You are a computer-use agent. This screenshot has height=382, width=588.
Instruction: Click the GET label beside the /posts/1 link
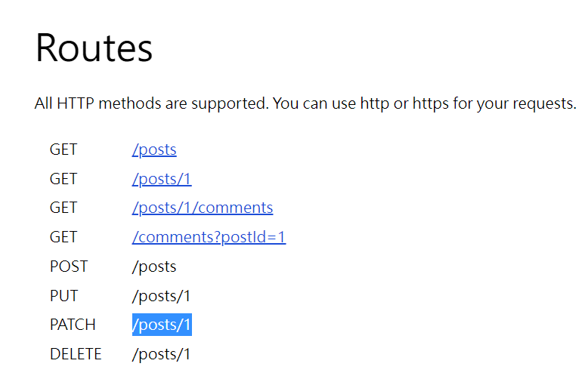[63, 179]
